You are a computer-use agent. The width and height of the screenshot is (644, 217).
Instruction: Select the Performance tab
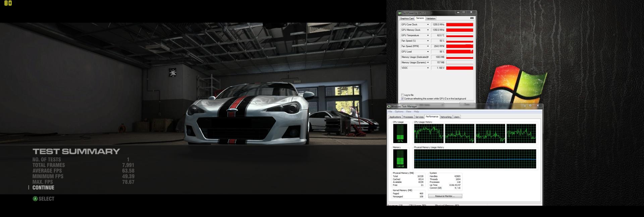coord(432,117)
